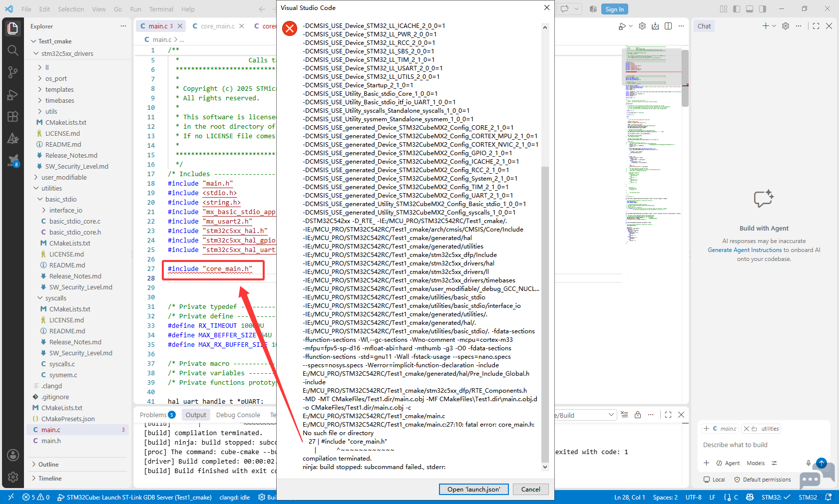Open the Manage gear in the activity bar
This screenshot has width=839, height=504.
[x=13, y=477]
